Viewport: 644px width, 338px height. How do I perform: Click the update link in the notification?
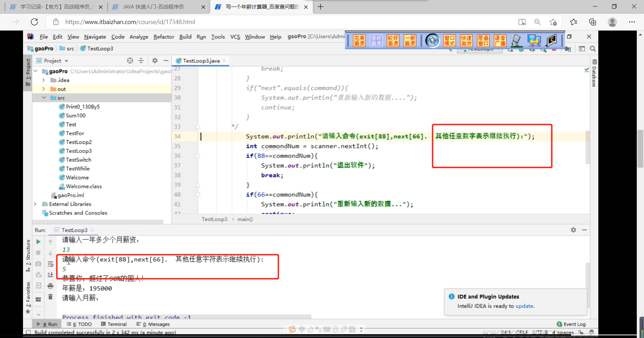pyautogui.click(x=524, y=306)
